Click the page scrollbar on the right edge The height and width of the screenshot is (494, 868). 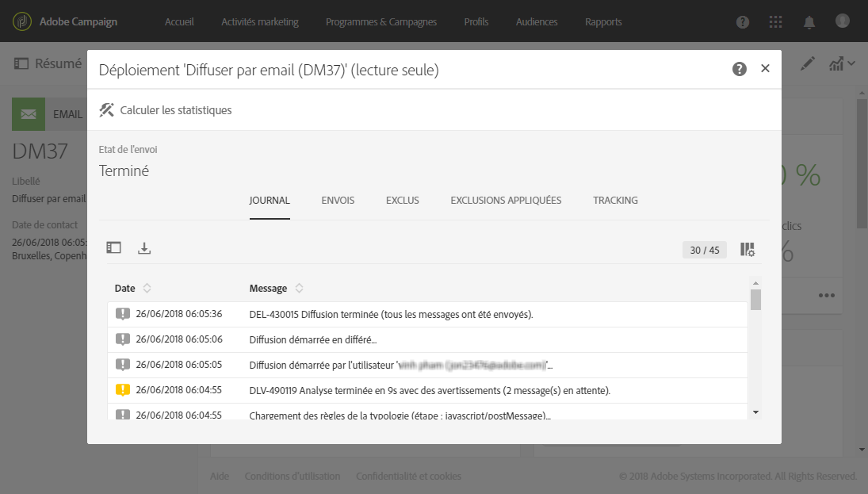[862, 164]
